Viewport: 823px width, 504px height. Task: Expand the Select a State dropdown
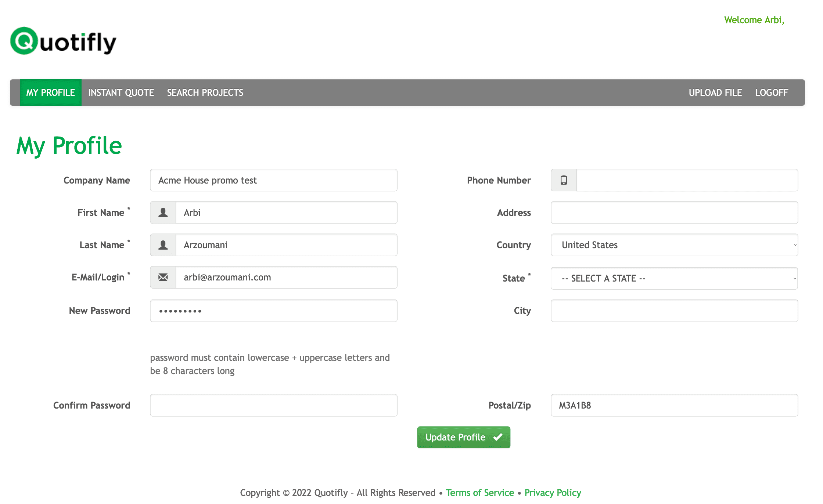[x=674, y=278]
